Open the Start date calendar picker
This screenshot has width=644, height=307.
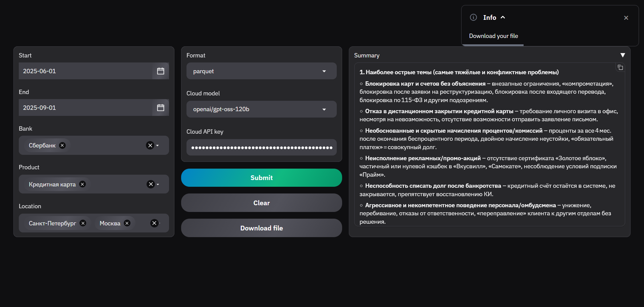(x=161, y=71)
